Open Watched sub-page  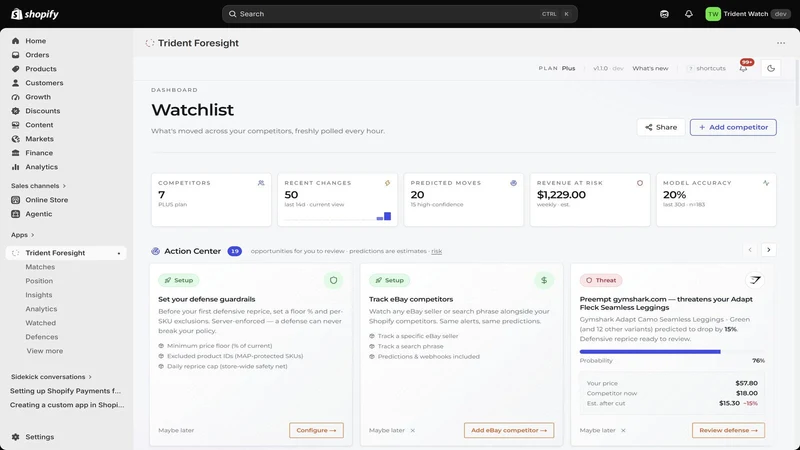[40, 323]
